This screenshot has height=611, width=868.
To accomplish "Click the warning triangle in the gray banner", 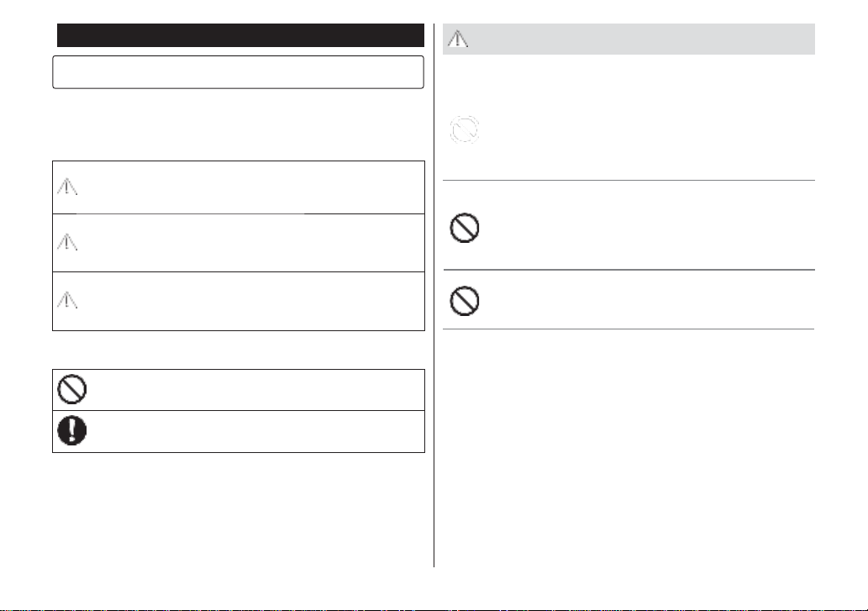I will point(458,39).
